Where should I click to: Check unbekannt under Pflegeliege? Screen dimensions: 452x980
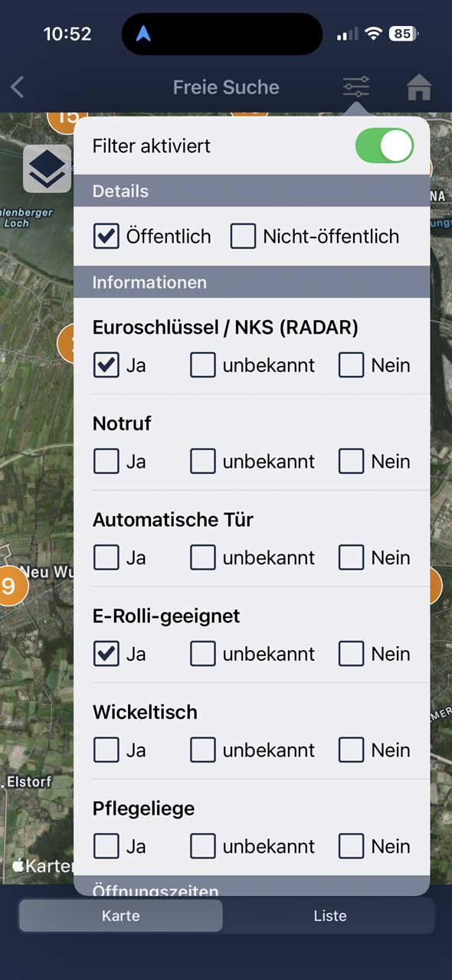202,846
